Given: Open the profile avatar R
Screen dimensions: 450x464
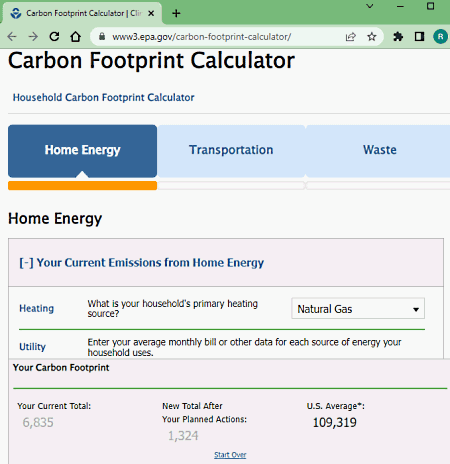Looking at the screenshot, I should (440, 36).
